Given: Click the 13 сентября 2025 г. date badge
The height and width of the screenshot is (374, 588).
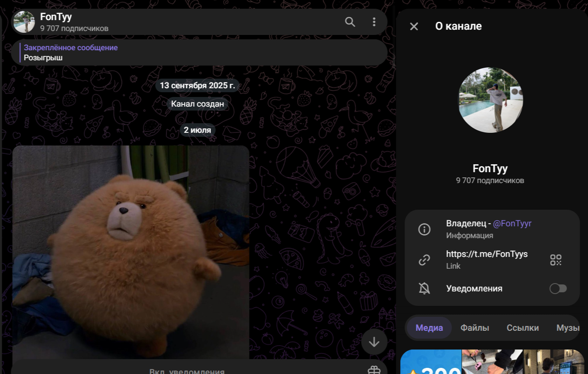Looking at the screenshot, I should coord(197,85).
